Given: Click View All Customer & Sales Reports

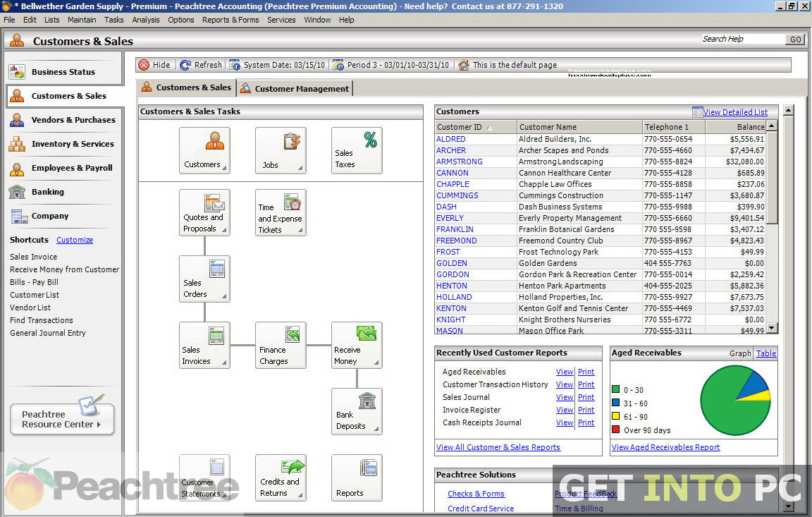Looking at the screenshot, I should 498,447.
